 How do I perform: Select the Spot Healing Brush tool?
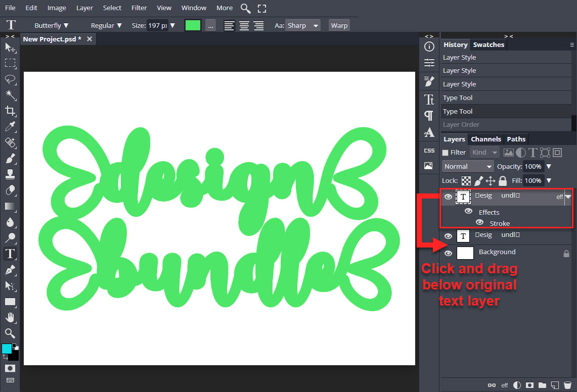[x=10, y=142]
